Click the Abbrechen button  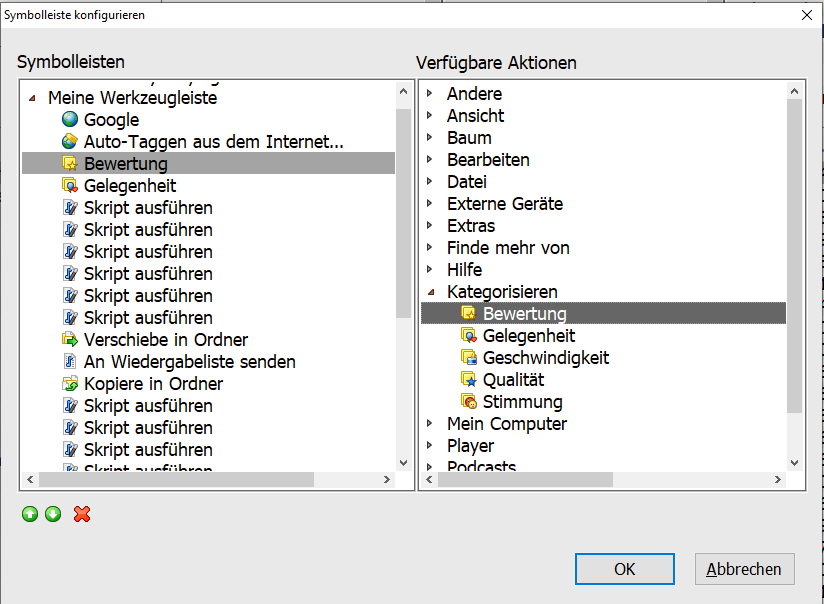[744, 569]
